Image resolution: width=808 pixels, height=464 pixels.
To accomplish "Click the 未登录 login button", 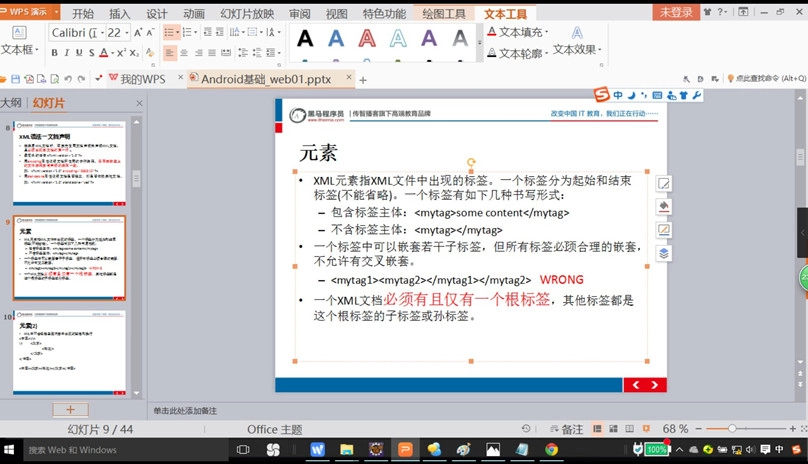I will [676, 11].
